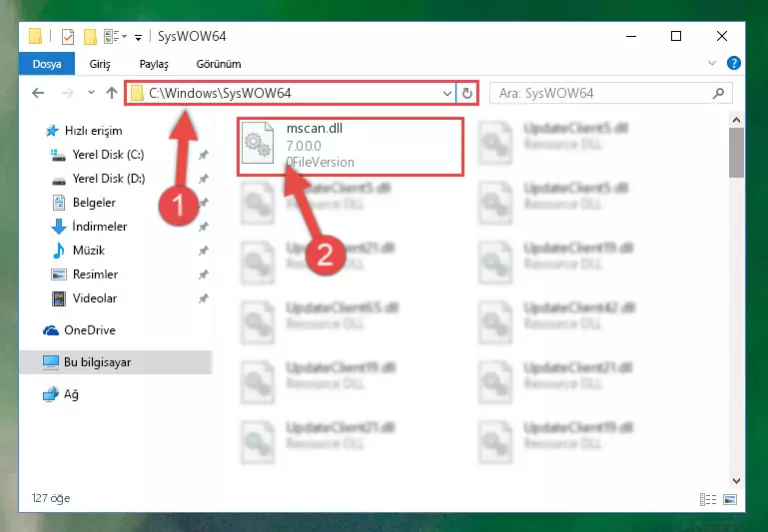Open the Explorer help button
This screenshot has height=532, width=768.
[733, 63]
